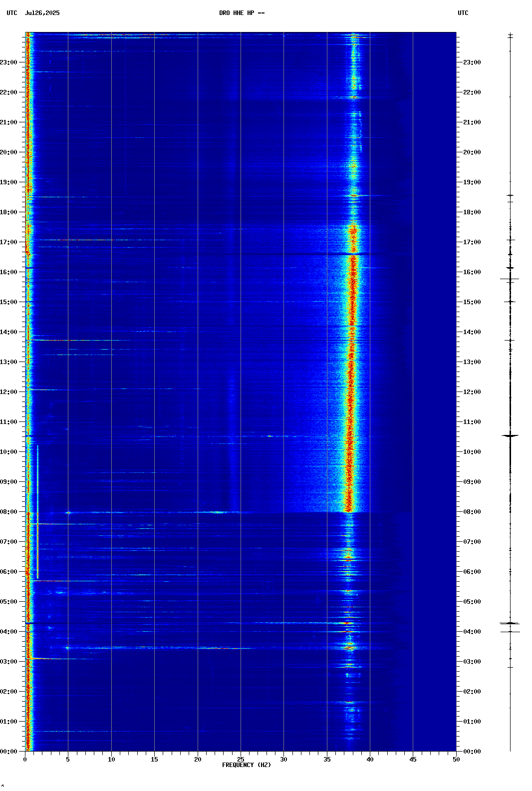
Task: Click the 10:00 label on the right time axis
Action: (472, 452)
